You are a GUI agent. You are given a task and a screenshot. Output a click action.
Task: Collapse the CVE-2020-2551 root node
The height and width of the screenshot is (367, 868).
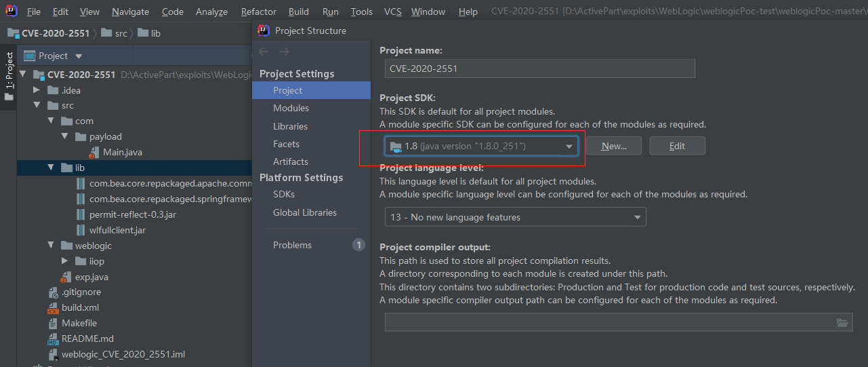click(23, 75)
